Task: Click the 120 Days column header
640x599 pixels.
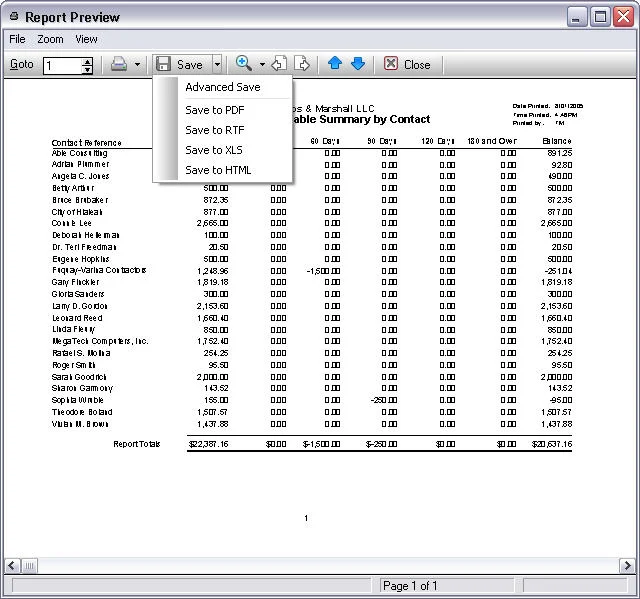Action: click(438, 141)
